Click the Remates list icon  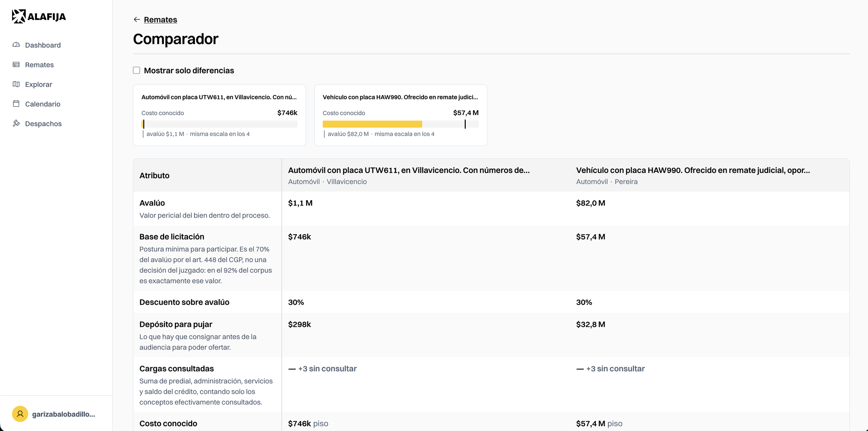tap(16, 65)
